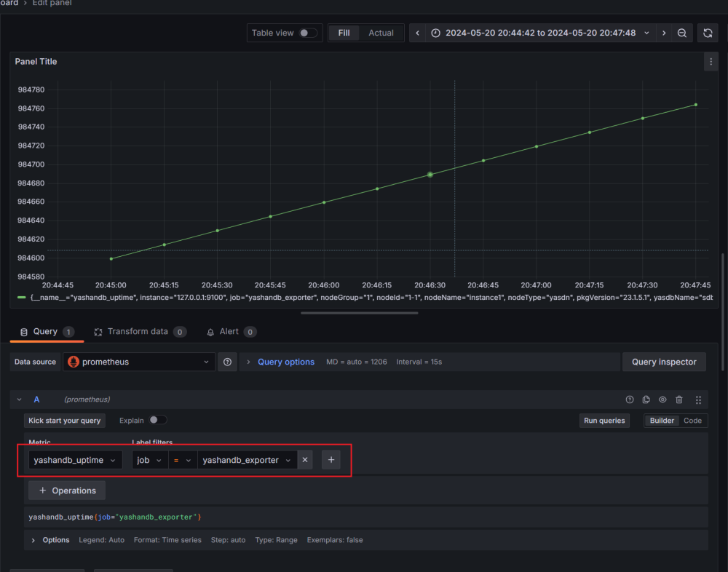Open the Query inspector

click(663, 362)
